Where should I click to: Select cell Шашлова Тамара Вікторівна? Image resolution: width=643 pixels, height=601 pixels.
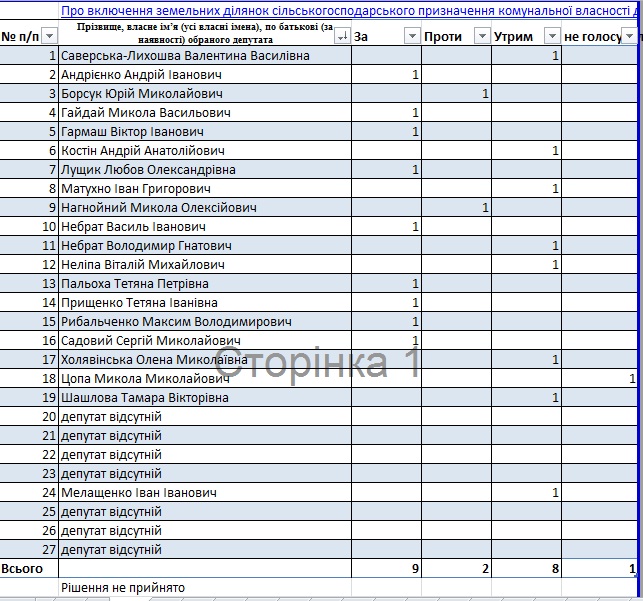pos(205,397)
